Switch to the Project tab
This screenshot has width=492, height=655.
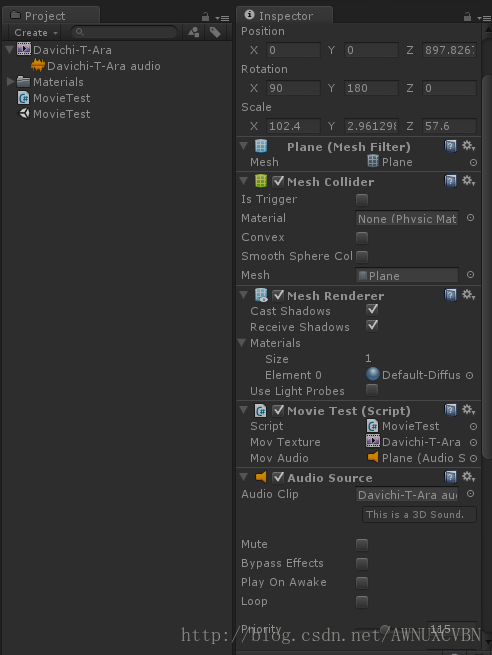point(44,16)
